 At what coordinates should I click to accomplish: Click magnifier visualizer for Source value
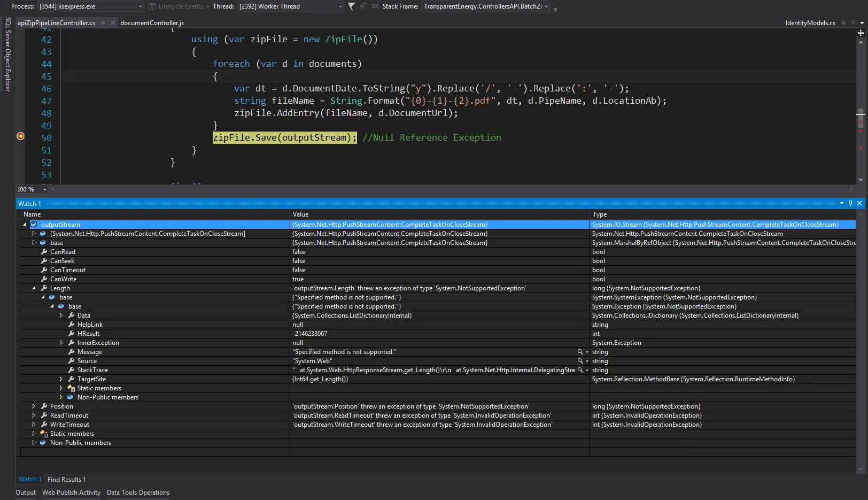pos(580,361)
